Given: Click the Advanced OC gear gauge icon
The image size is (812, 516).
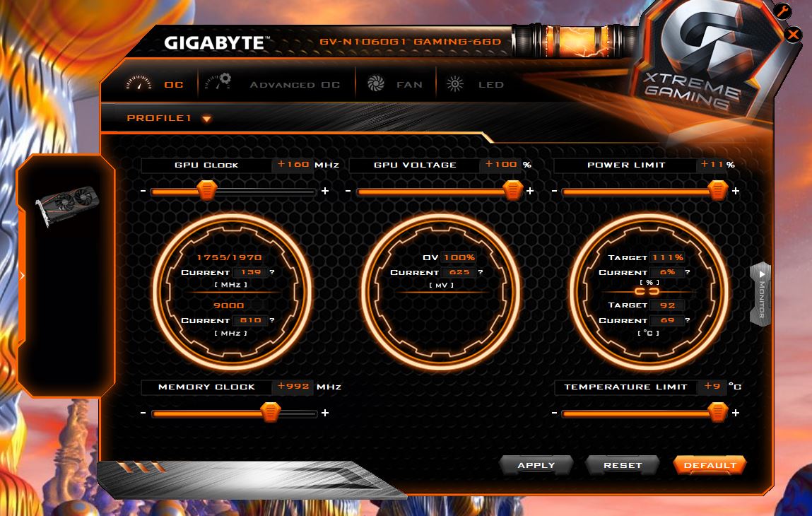Looking at the screenshot, I should pyautogui.click(x=218, y=82).
